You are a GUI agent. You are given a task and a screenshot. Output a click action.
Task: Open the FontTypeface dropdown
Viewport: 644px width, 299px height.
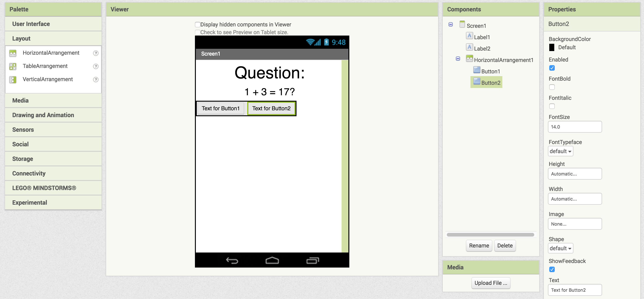[x=560, y=151]
